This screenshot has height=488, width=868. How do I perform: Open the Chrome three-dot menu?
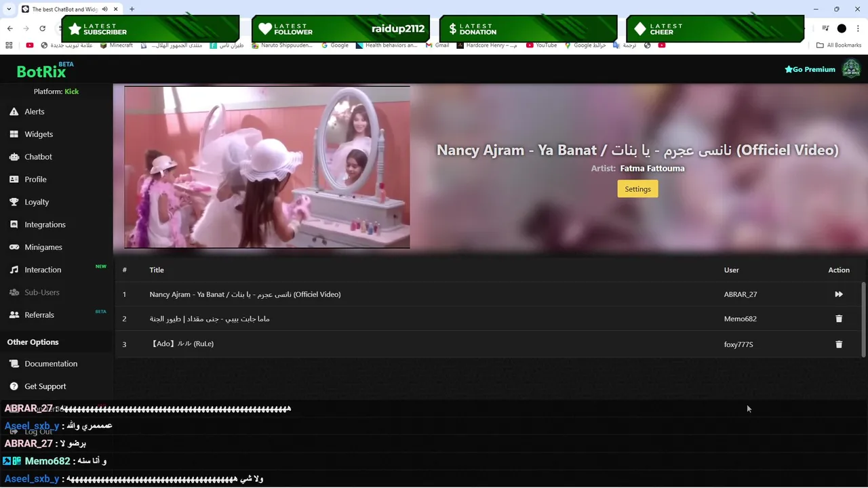pos(858,28)
